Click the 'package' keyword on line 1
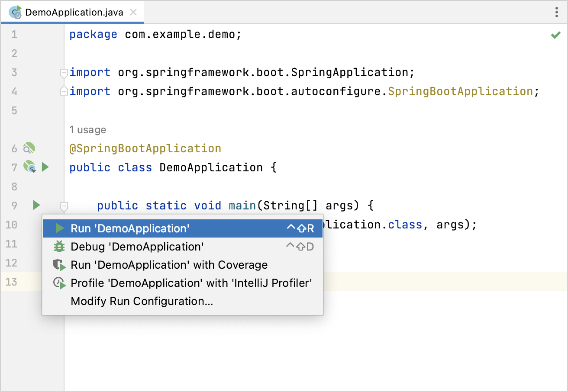Screen dimensions: 568x392 pyautogui.click(x=94, y=34)
